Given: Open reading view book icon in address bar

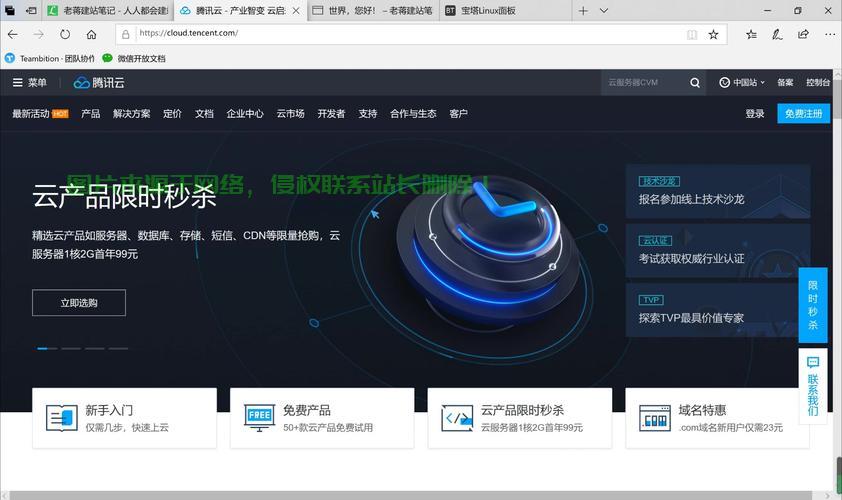Looking at the screenshot, I should pyautogui.click(x=692, y=34).
